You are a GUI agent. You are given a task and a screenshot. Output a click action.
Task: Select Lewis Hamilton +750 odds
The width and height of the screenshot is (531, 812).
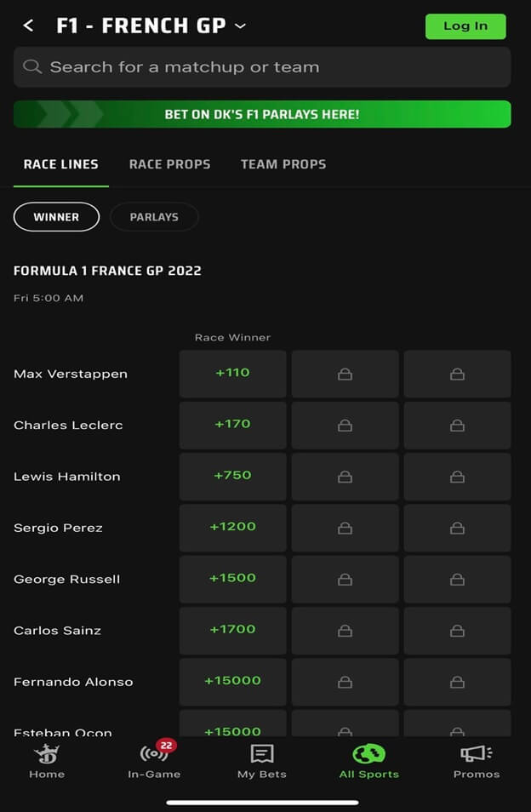coord(233,477)
